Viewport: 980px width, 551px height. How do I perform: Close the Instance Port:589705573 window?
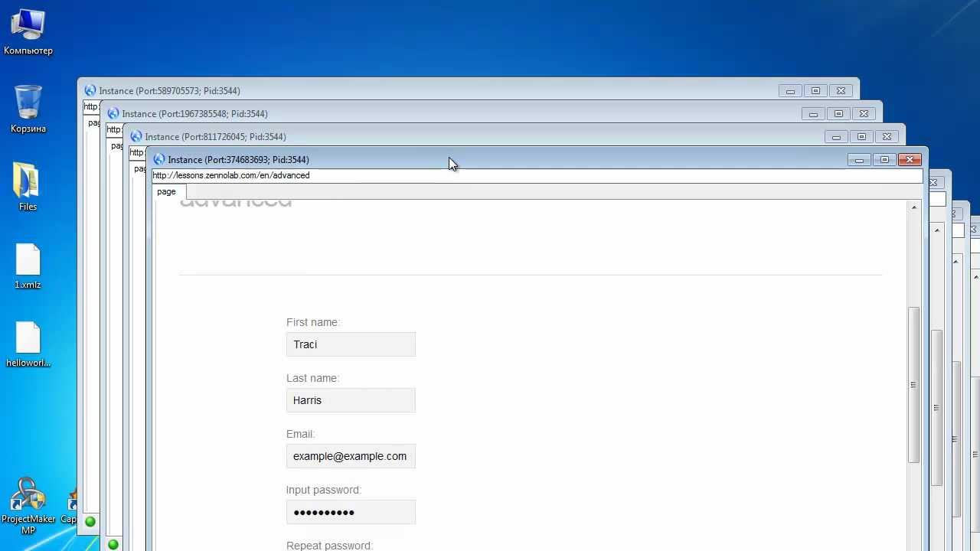click(841, 91)
